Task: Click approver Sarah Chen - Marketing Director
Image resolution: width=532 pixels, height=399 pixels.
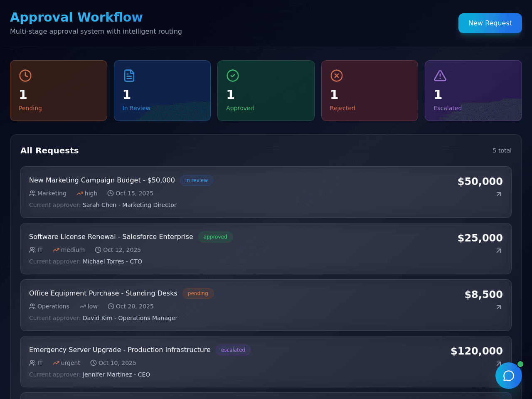Action: coord(130,205)
